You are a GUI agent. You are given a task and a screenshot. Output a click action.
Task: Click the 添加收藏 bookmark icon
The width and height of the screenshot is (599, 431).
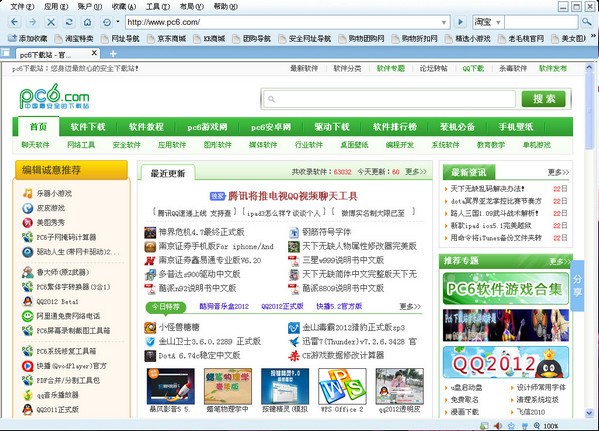click(13, 38)
